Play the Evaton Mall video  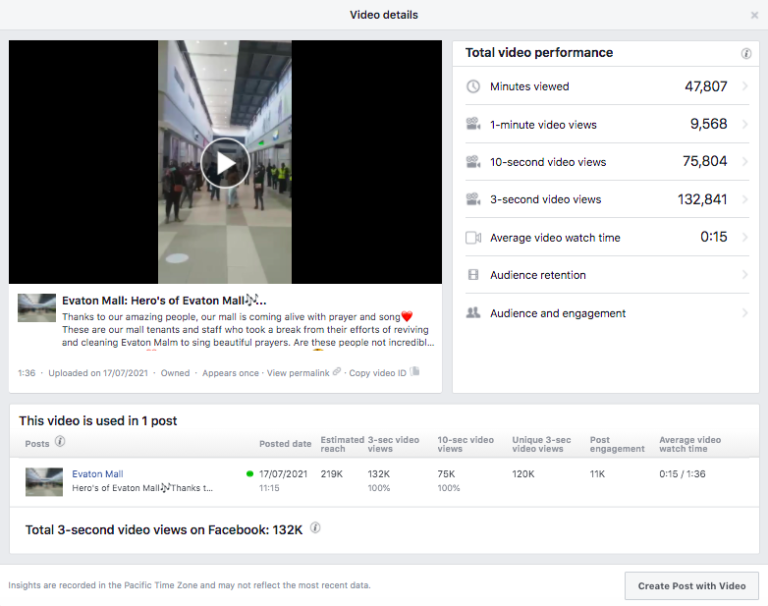coord(225,163)
